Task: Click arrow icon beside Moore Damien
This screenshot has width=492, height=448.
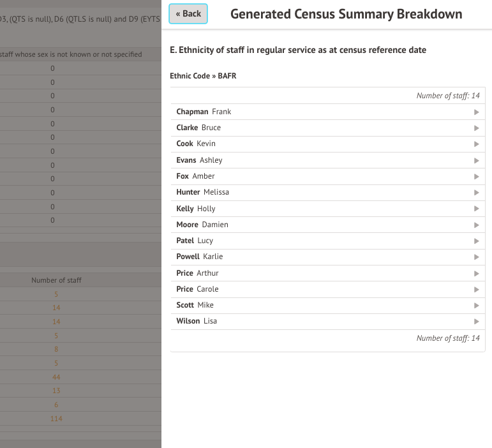Action: click(x=476, y=225)
